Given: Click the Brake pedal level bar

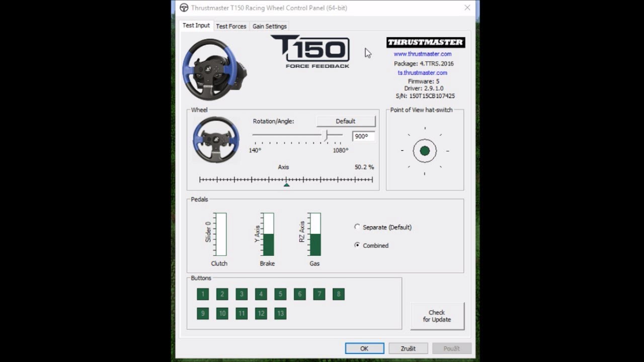Looking at the screenshot, I should [268, 234].
